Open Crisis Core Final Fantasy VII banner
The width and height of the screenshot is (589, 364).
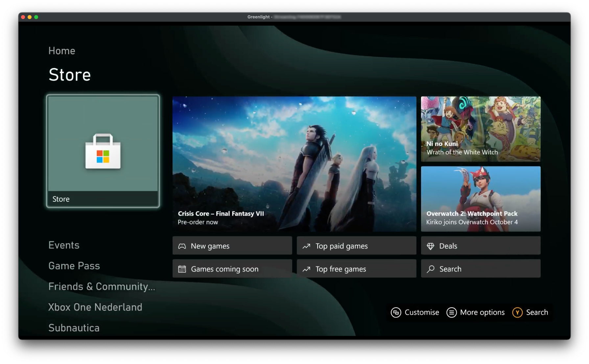click(x=294, y=164)
